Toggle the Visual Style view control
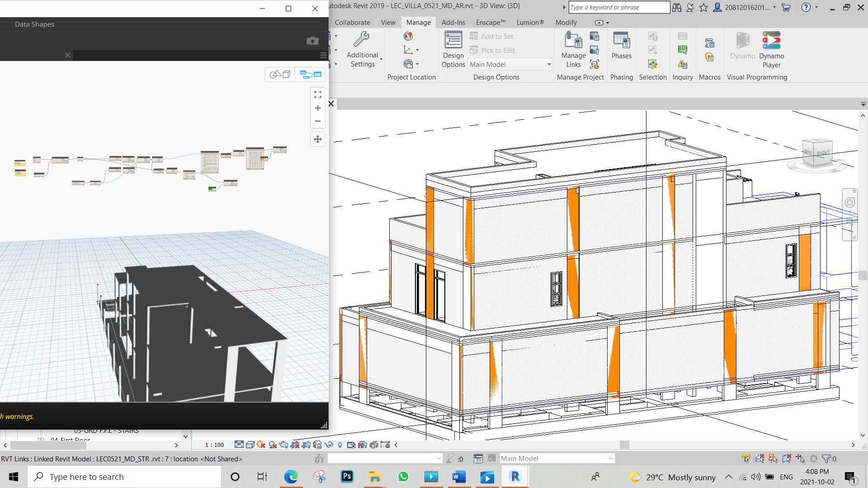This screenshot has width=868, height=488. point(250,445)
